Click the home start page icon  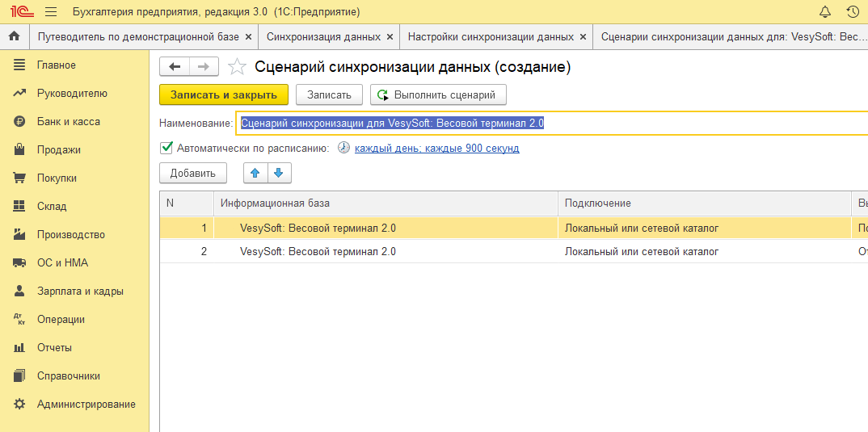click(x=14, y=37)
